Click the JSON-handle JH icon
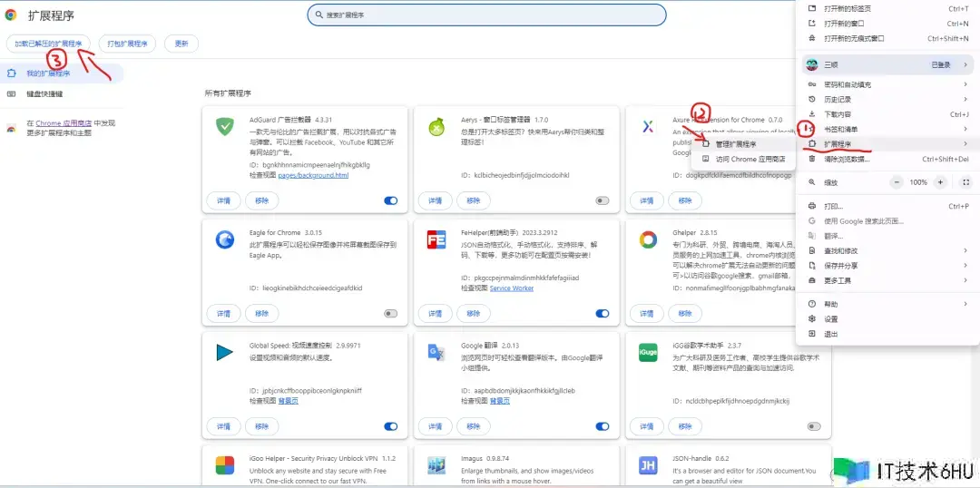 click(648, 465)
